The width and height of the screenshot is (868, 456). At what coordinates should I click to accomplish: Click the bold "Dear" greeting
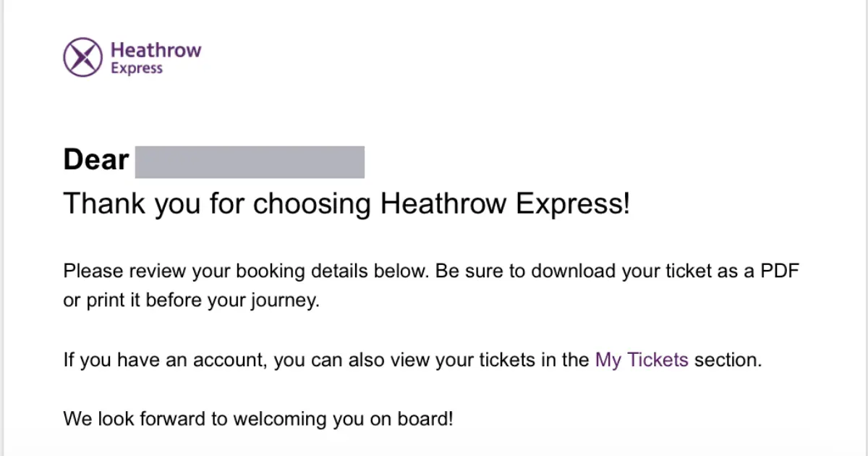point(96,160)
